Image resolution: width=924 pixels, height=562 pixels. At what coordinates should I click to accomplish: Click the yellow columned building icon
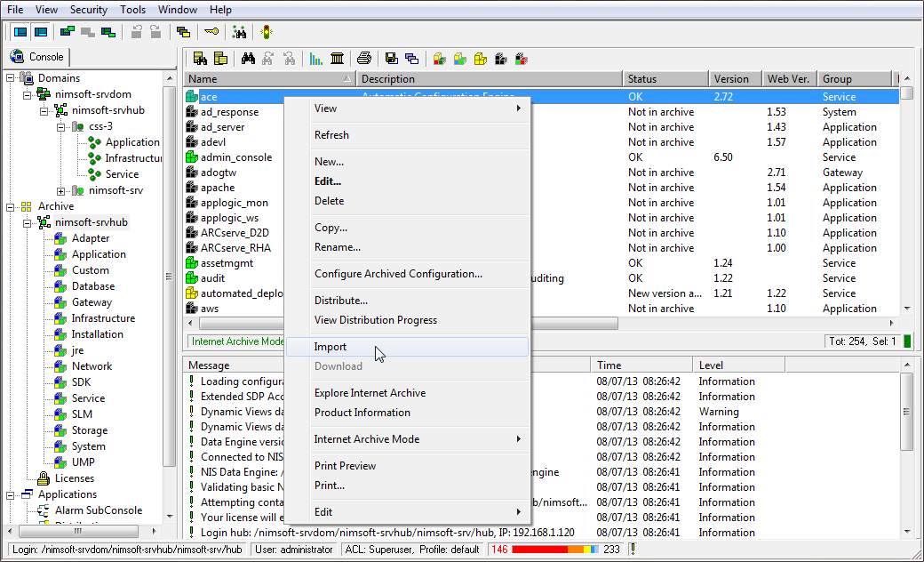(x=337, y=59)
